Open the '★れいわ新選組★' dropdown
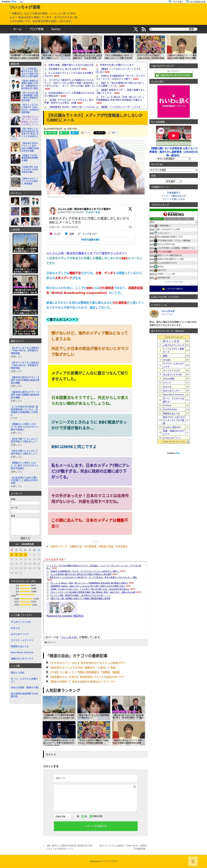207x868 pixels. pyautogui.click(x=173, y=159)
